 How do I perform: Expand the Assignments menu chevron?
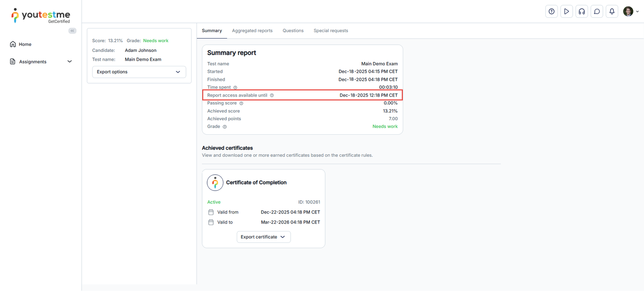coord(70,61)
